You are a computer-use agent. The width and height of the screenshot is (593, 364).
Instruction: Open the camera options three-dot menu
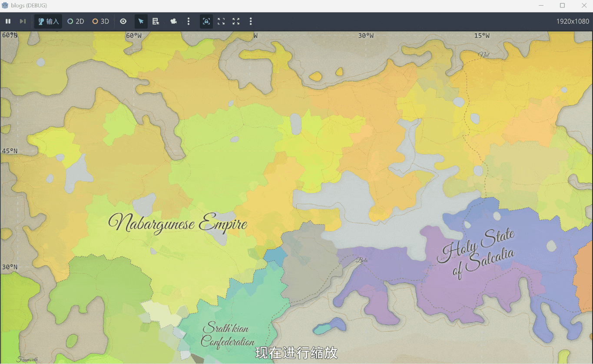[x=188, y=21]
